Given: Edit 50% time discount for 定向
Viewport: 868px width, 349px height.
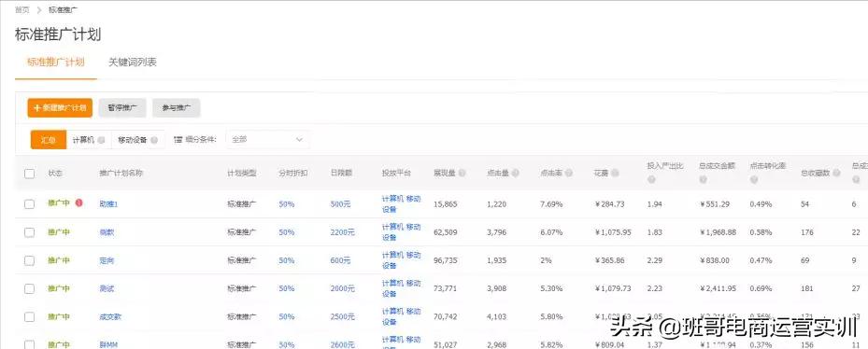Looking at the screenshot, I should click(x=287, y=260).
